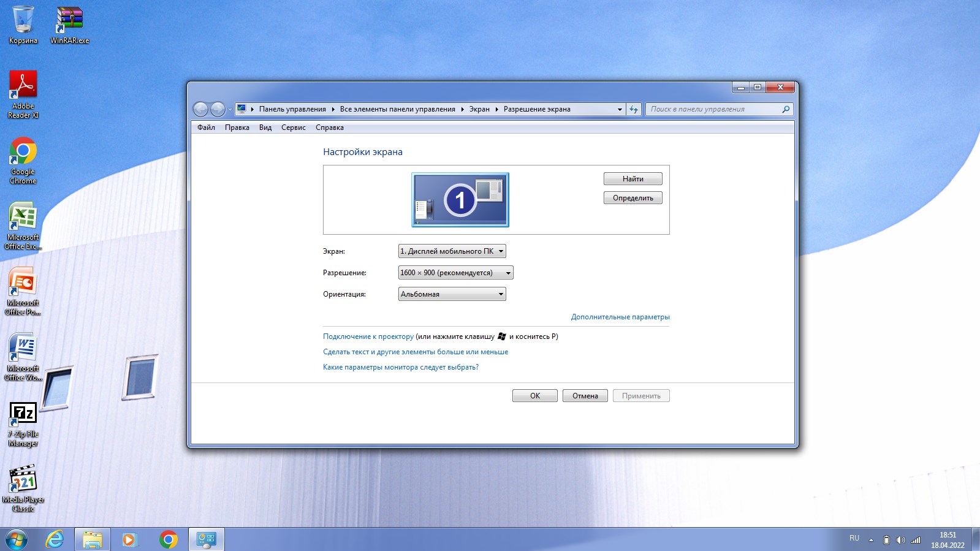Click the RU language indicator
Screen dimensions: 980x551
[854, 538]
